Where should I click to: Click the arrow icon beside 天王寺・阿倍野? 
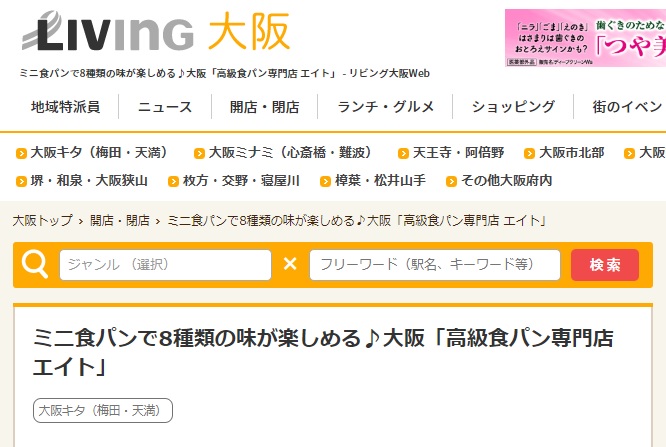pyautogui.click(x=403, y=154)
